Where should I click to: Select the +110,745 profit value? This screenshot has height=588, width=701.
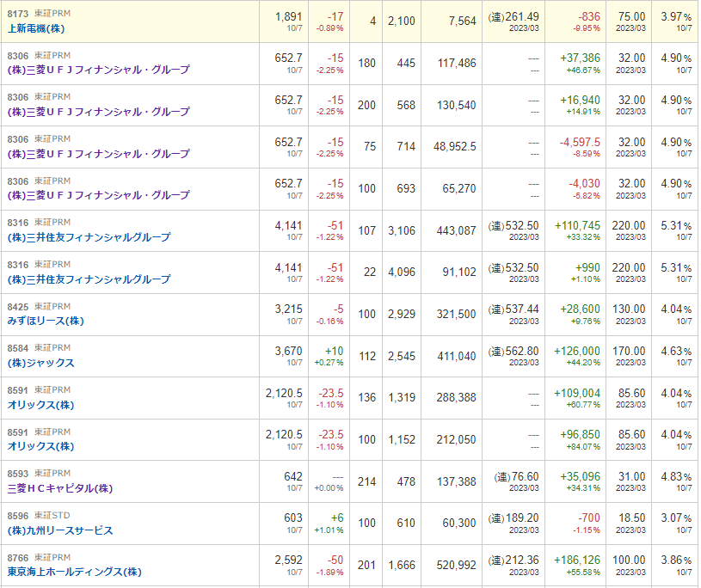(578, 225)
